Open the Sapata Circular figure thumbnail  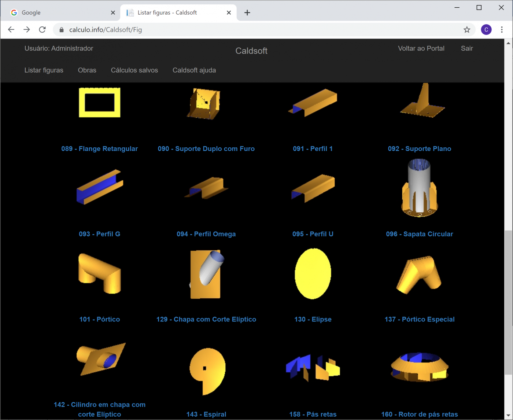click(419, 188)
